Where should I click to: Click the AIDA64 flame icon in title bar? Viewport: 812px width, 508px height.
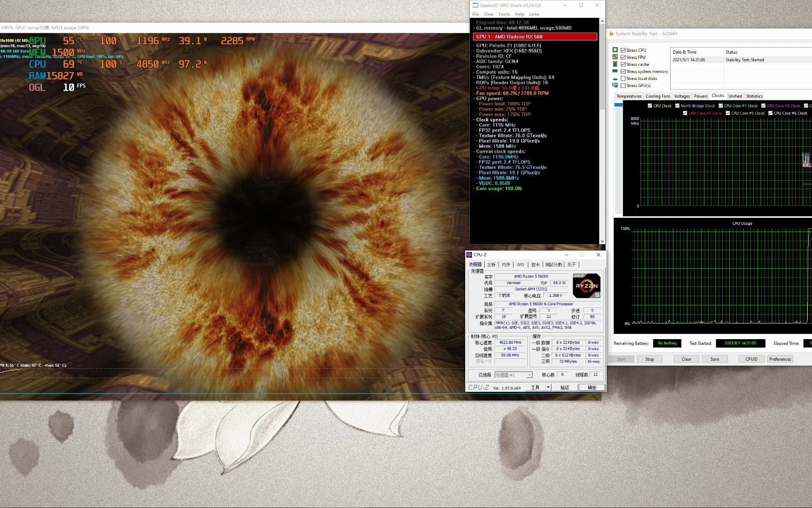[x=611, y=34]
